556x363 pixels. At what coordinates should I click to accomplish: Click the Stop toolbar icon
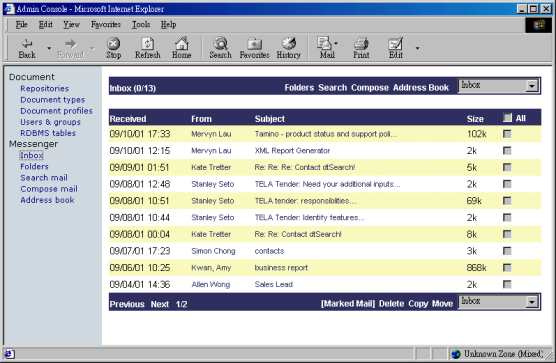[113, 48]
